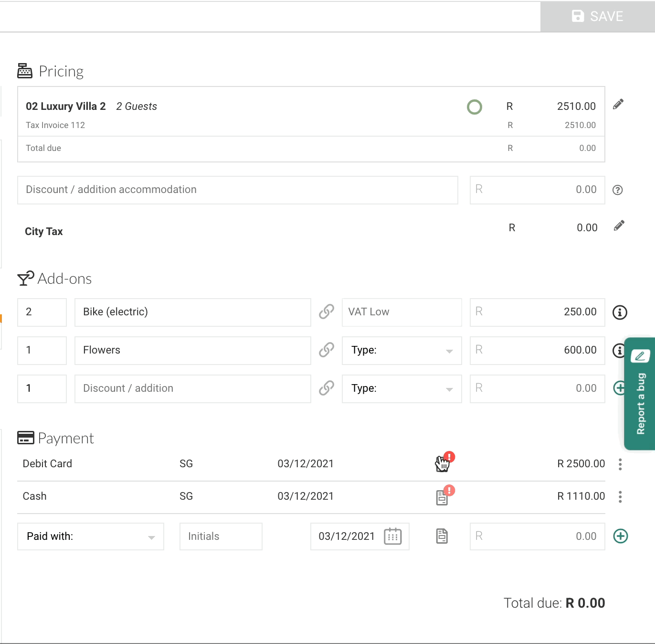Toggle the green circle status on Luxury Villa row
Screen dimensions: 655x644
[474, 107]
